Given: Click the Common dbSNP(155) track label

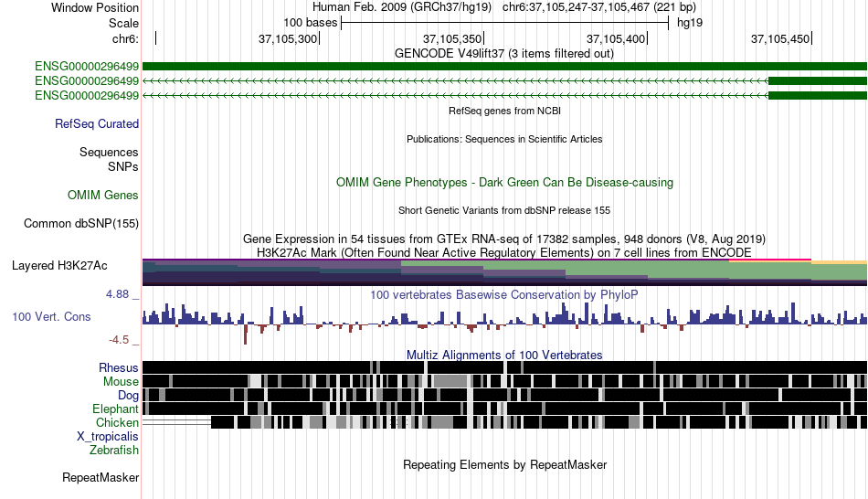Looking at the screenshot, I should coord(80,223).
